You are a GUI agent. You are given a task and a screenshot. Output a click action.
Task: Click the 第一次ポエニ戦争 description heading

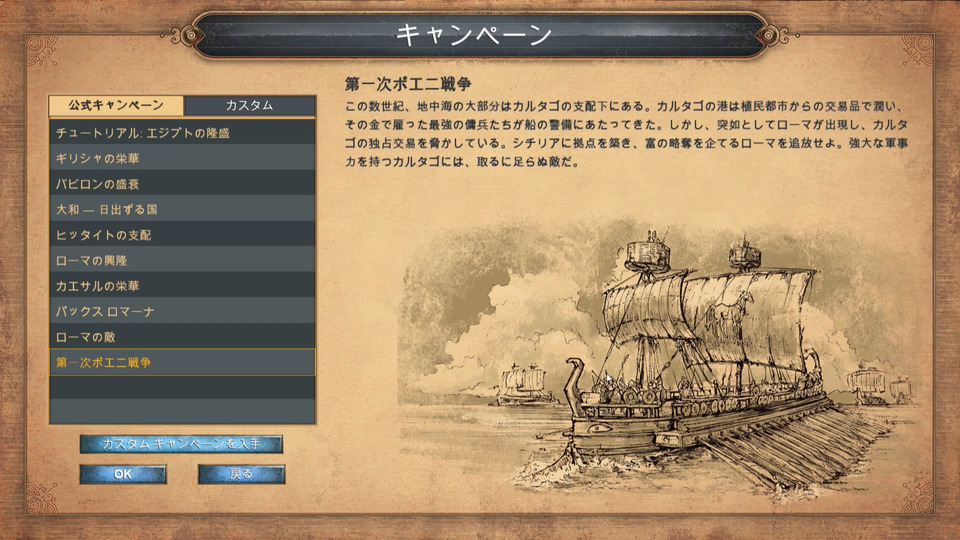click(408, 84)
